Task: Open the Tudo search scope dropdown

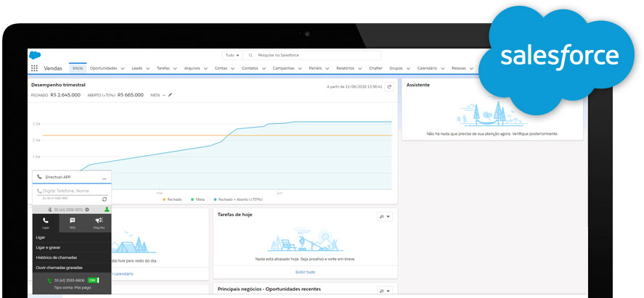Action: 232,55
